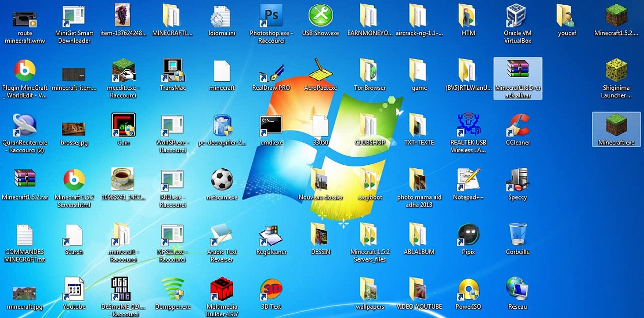Open the HTM folder

point(468,16)
